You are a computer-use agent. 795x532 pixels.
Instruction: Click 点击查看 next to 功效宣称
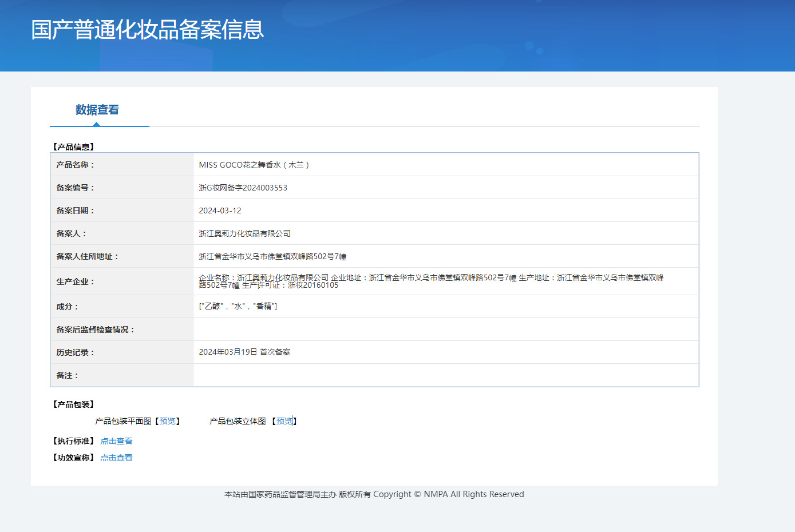point(116,457)
